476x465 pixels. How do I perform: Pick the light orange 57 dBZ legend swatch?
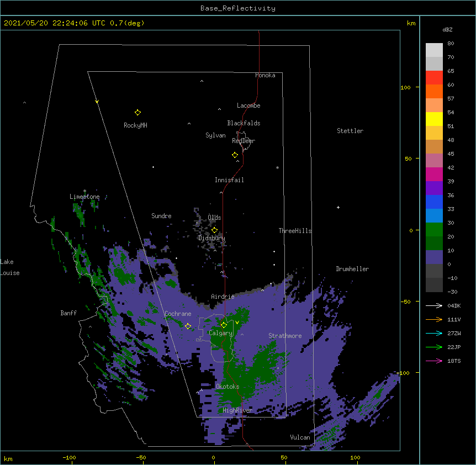click(x=434, y=105)
